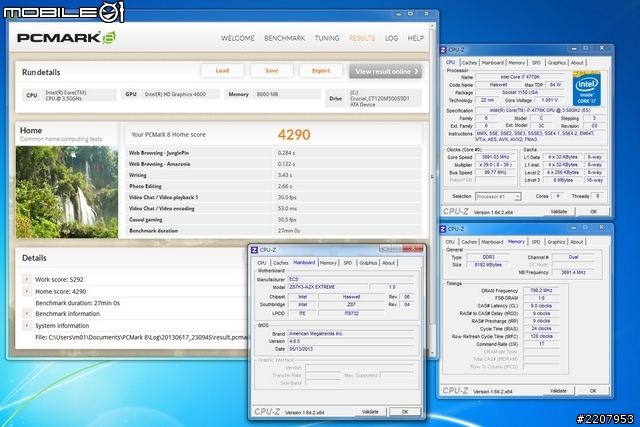The height and width of the screenshot is (427, 640).
Task: Open CPU tab in Mainboard CPU-Z window
Action: tap(262, 263)
